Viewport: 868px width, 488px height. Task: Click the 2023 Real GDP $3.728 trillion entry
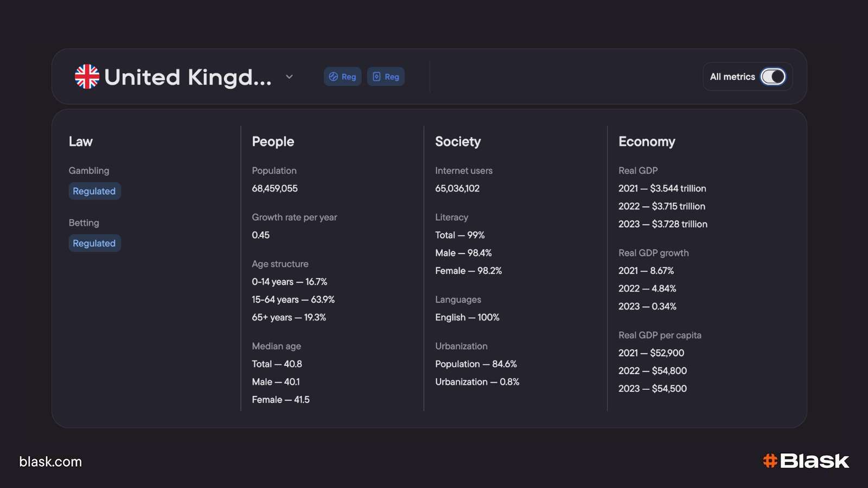(x=663, y=224)
